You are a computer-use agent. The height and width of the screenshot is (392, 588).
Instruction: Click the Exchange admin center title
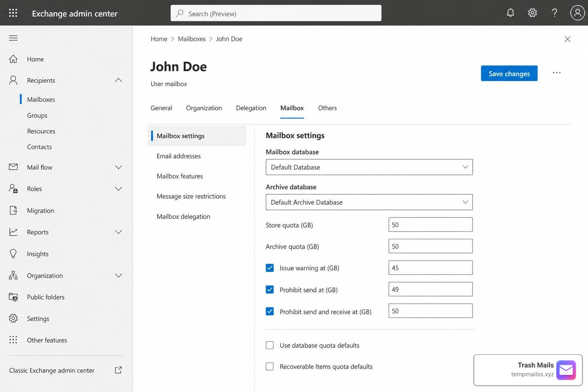point(75,13)
